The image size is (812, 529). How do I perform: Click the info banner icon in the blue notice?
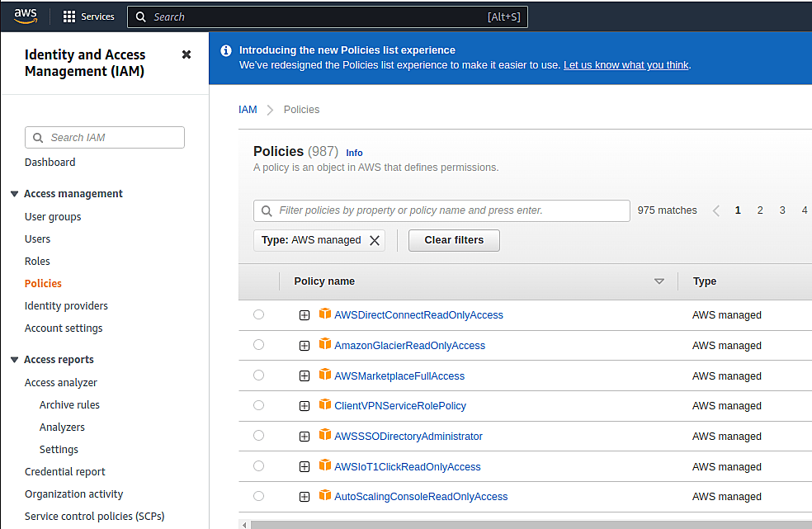pos(225,50)
